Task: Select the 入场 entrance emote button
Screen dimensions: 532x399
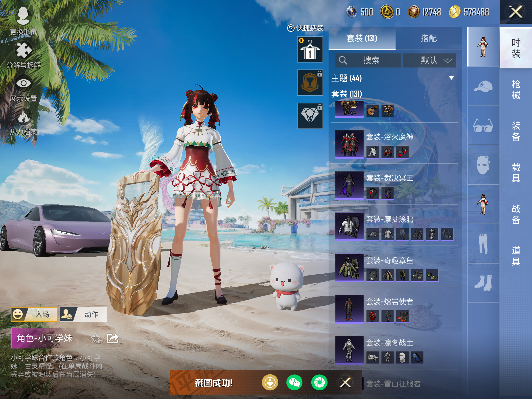Action: point(34,314)
